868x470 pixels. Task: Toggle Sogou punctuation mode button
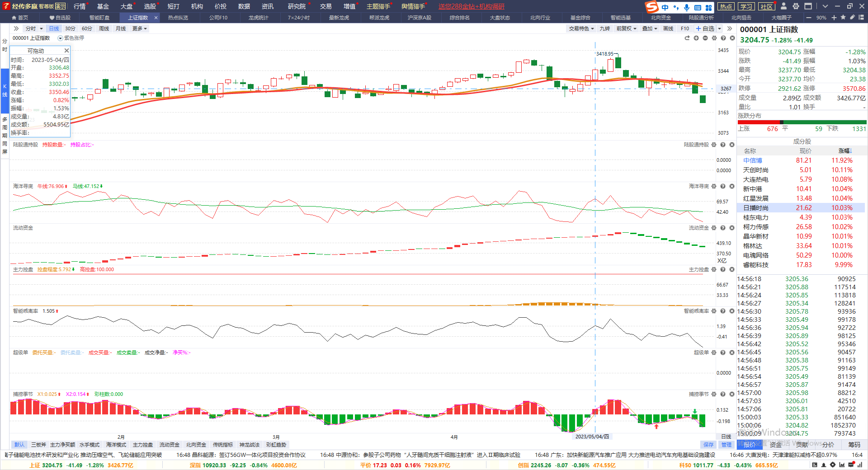coord(676,7)
